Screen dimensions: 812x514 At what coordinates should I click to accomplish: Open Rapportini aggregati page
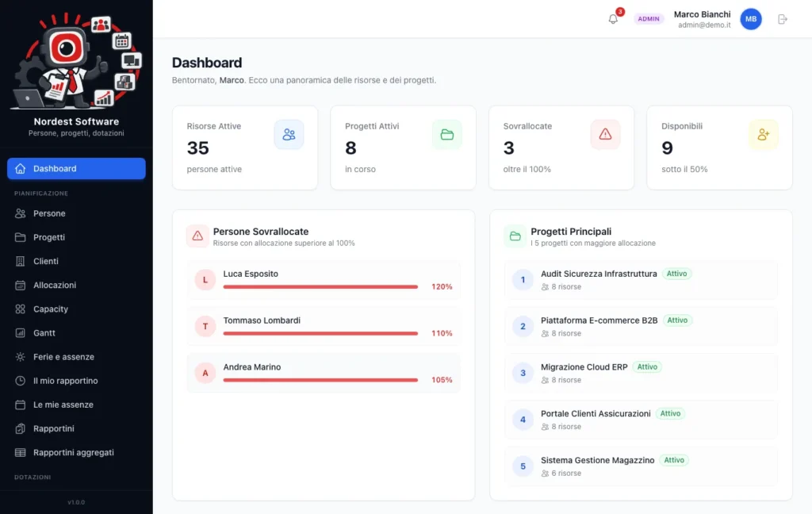tap(76, 452)
